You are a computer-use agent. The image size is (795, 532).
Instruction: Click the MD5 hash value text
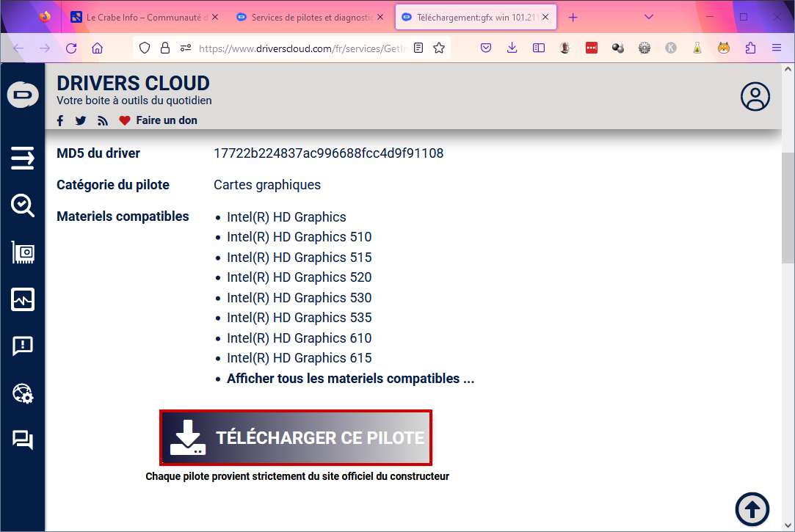click(329, 153)
